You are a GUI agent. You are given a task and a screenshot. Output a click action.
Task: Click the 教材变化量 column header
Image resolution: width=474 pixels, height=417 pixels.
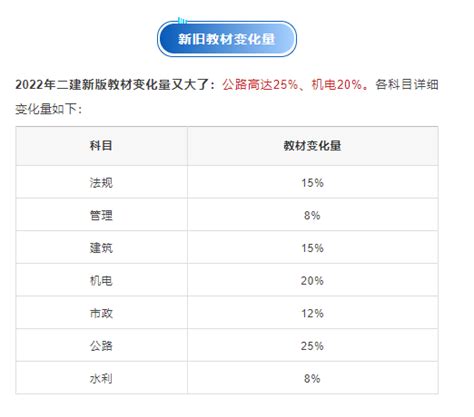tap(313, 146)
